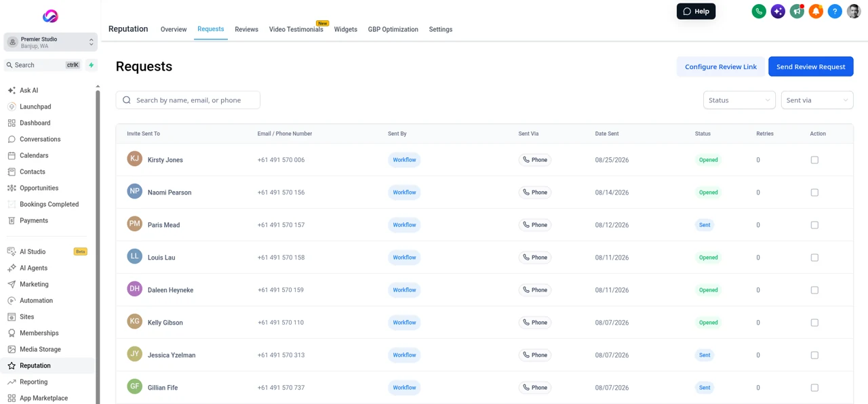This screenshot has width=868, height=404.
Task: Click phone number +61 491 570 110
Action: (x=281, y=323)
